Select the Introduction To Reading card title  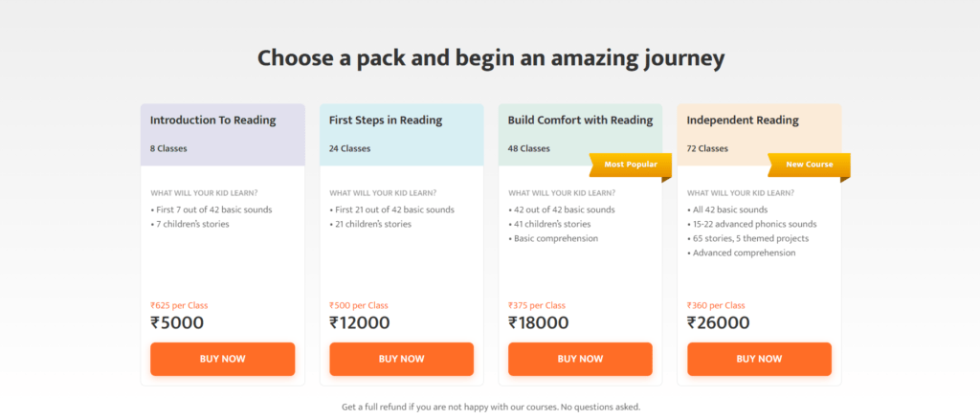(213, 121)
